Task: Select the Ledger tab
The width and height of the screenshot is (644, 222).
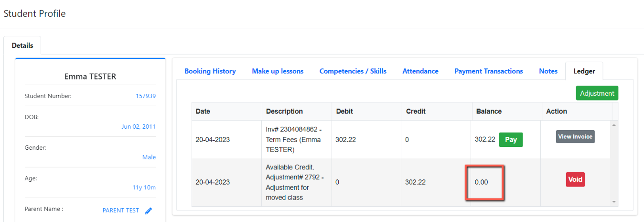Action: (584, 71)
